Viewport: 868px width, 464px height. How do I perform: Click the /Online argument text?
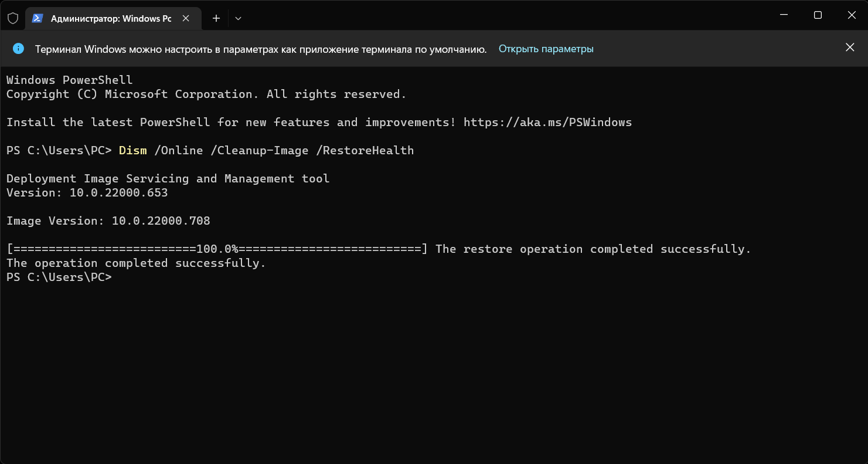point(178,151)
